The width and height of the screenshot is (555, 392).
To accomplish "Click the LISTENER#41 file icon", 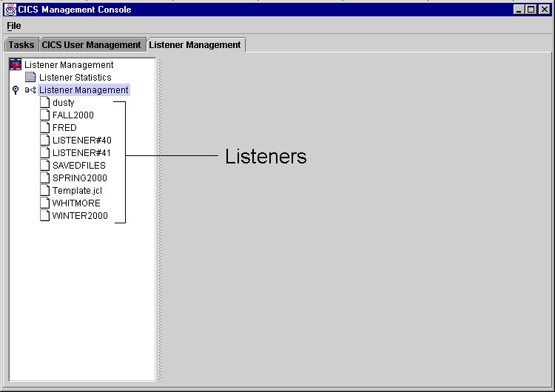I will pyautogui.click(x=44, y=152).
